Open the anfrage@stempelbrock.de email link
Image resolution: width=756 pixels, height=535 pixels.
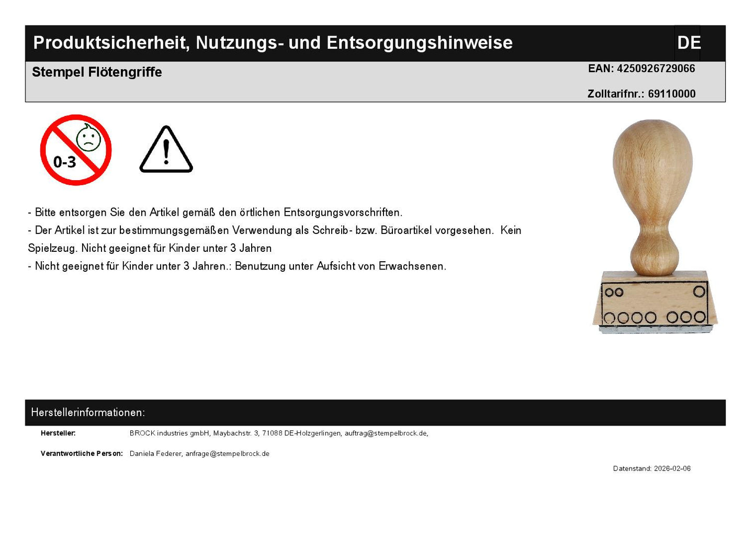pos(227,454)
